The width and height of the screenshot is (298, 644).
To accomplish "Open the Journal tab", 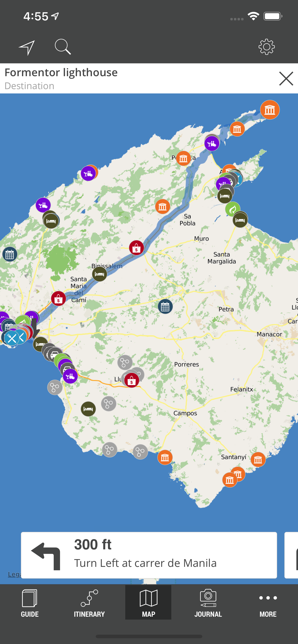I will click(x=208, y=603).
